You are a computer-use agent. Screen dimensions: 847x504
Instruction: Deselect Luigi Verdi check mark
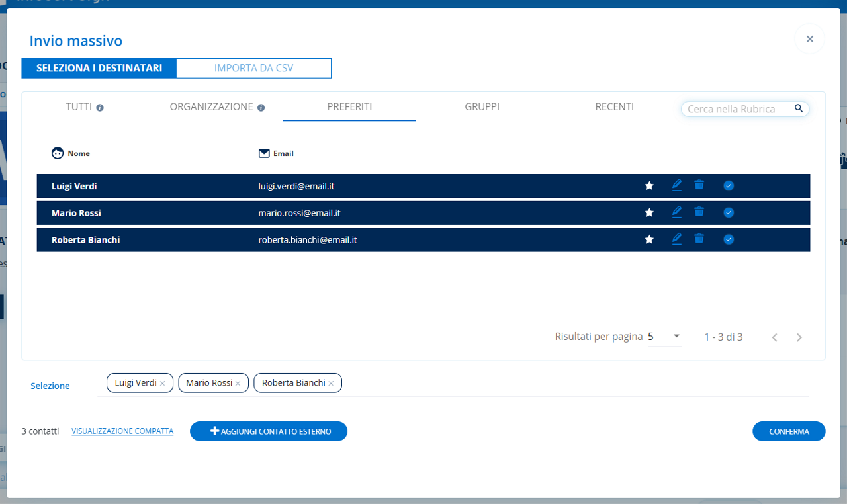tap(729, 186)
